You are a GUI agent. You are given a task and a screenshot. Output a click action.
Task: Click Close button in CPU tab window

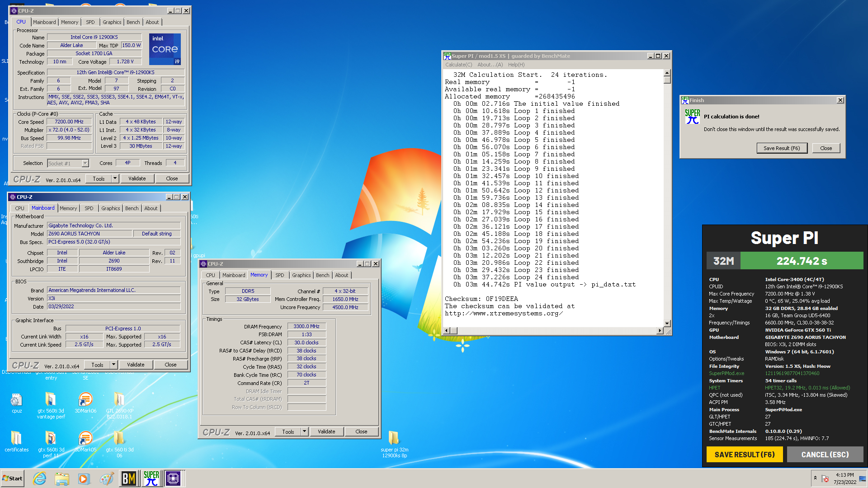click(172, 178)
